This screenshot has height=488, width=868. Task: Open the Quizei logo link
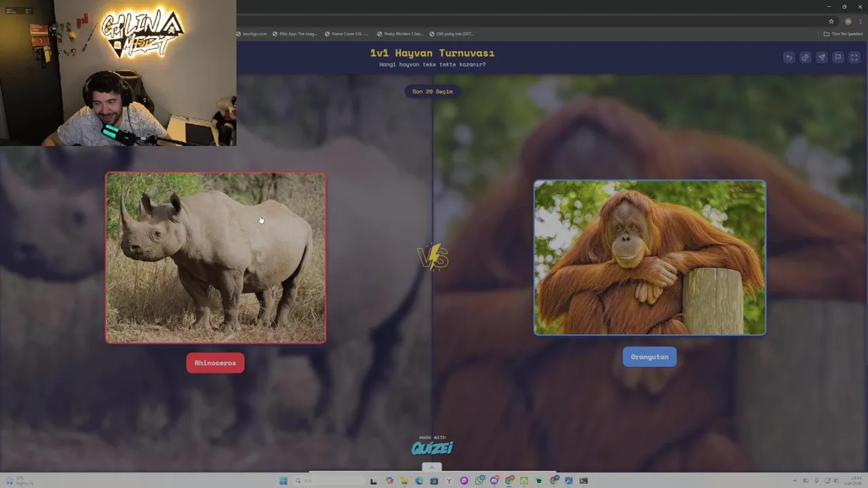432,448
